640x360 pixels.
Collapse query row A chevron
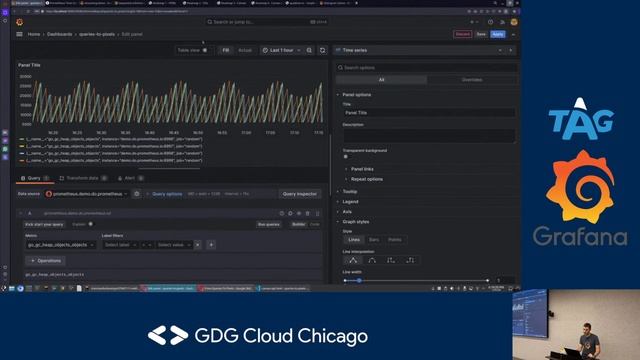[20, 213]
